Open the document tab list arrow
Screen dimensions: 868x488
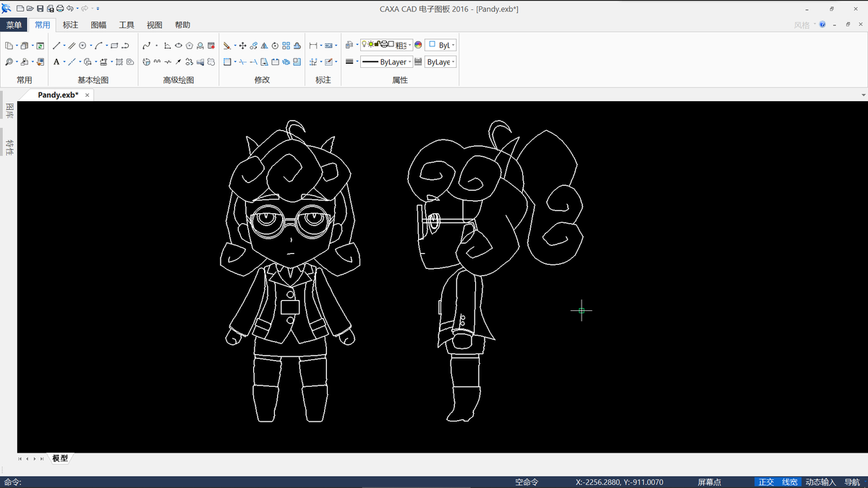(864, 95)
